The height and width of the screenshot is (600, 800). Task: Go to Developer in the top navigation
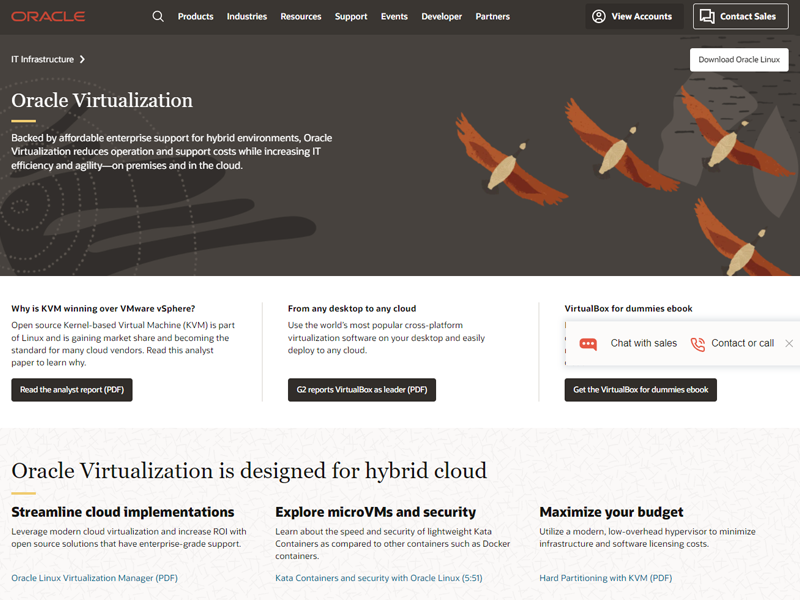441,17
